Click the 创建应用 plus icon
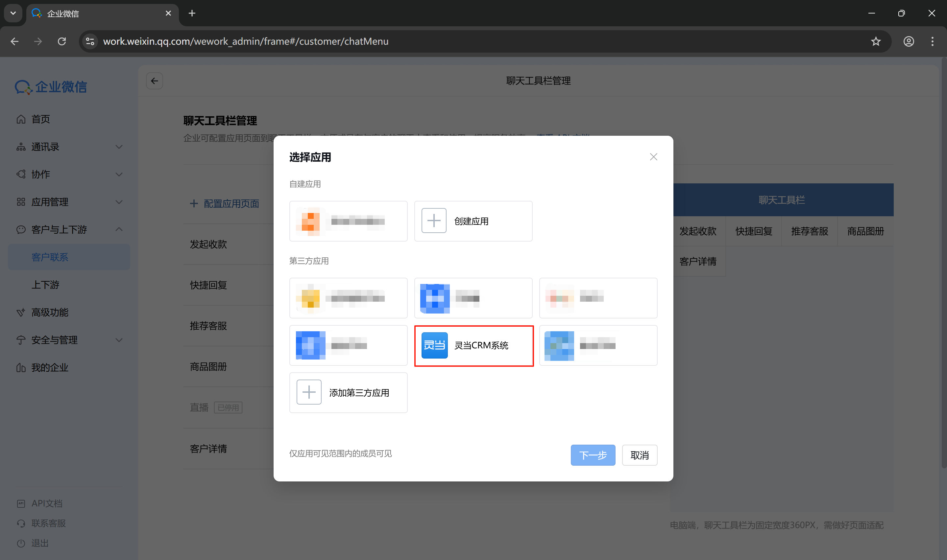The image size is (947, 560). [x=433, y=221]
